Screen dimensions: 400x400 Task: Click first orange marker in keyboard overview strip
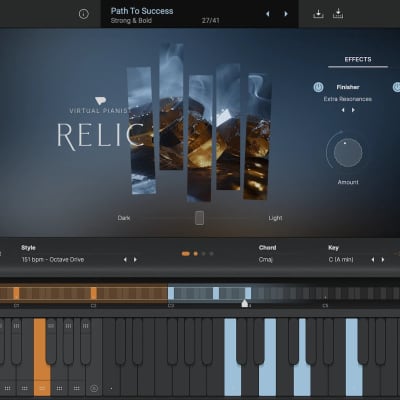point(16,293)
